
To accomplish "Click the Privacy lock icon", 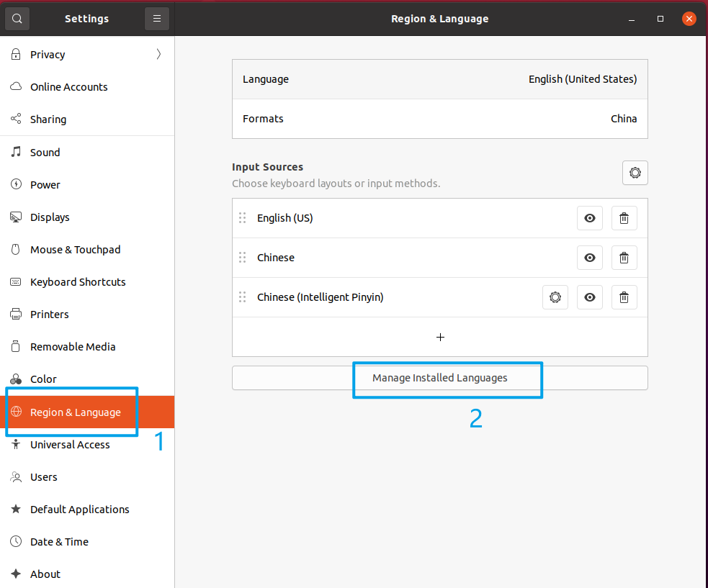I will coord(16,54).
